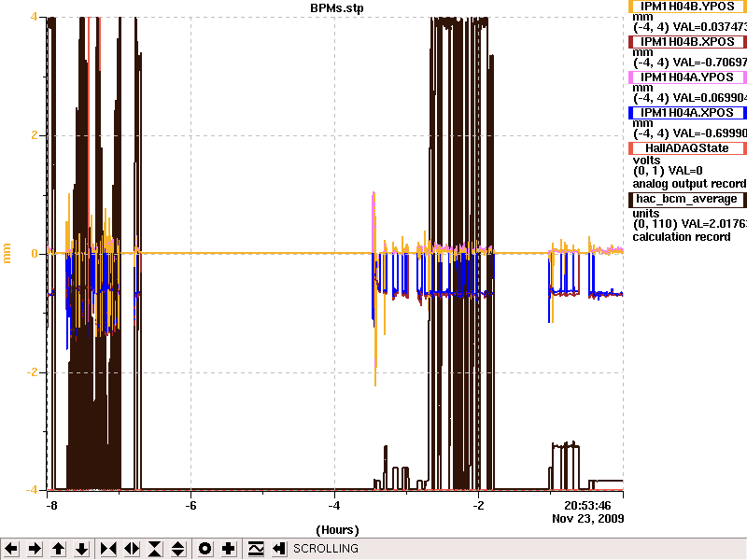747x560 pixels.
Task: Click the calculation record description
Action: [x=682, y=237]
